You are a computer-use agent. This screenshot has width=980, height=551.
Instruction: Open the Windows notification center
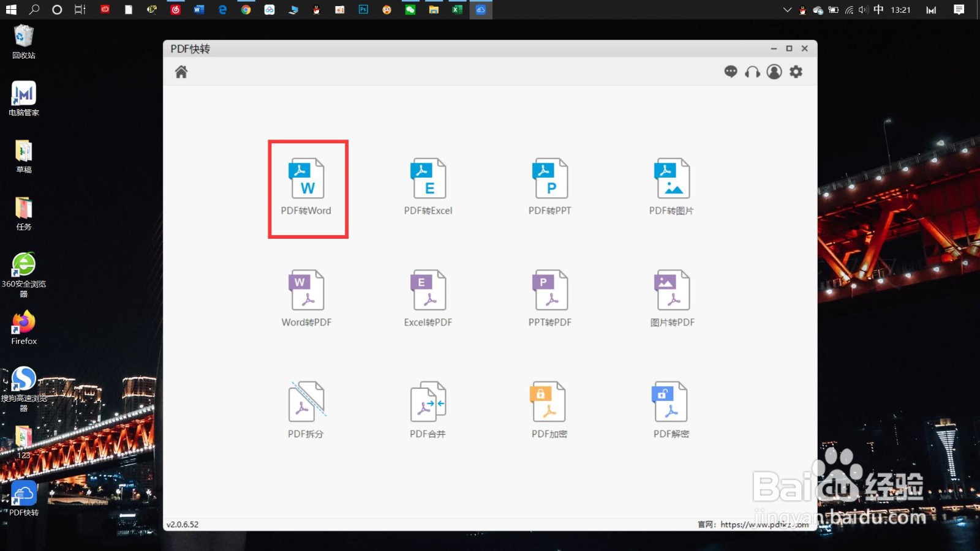tap(959, 10)
